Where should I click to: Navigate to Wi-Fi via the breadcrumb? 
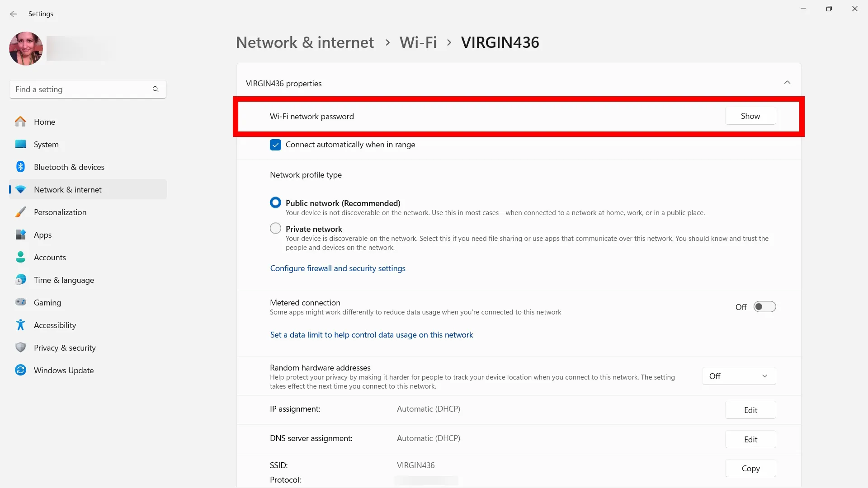[x=417, y=42]
